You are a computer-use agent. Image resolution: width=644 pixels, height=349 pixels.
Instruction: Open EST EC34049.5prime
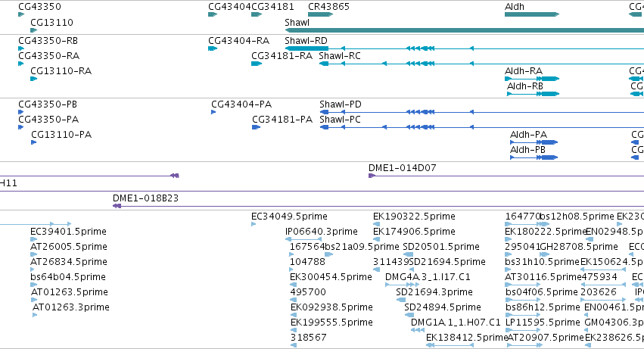coord(289,217)
